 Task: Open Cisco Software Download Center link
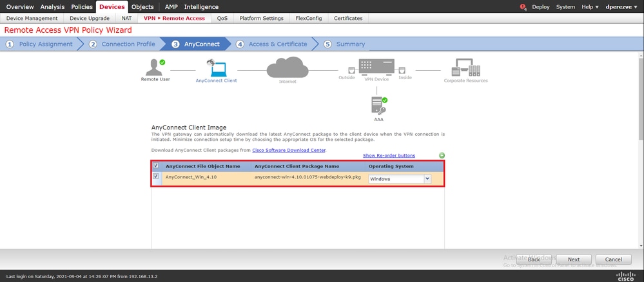[x=289, y=150]
